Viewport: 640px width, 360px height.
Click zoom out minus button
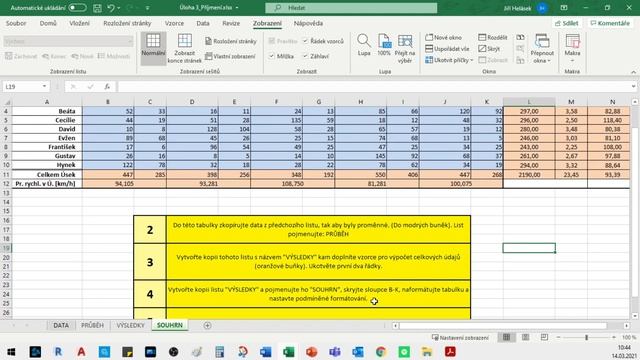coord(558,337)
